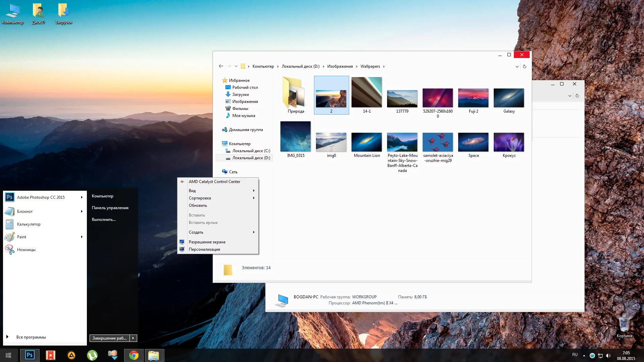Expand the shutdown options arrow
The width and height of the screenshot is (644, 362).
(133, 338)
